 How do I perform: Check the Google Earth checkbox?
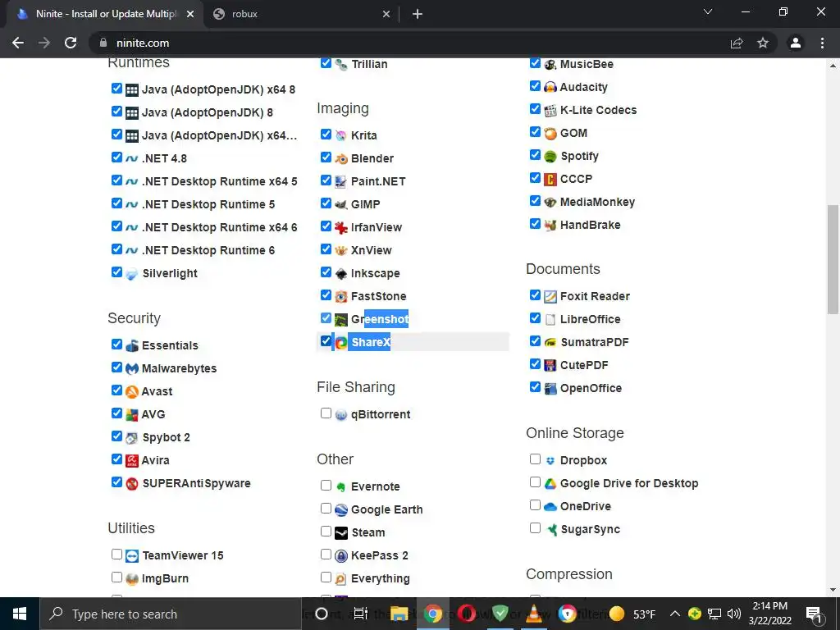pos(326,508)
